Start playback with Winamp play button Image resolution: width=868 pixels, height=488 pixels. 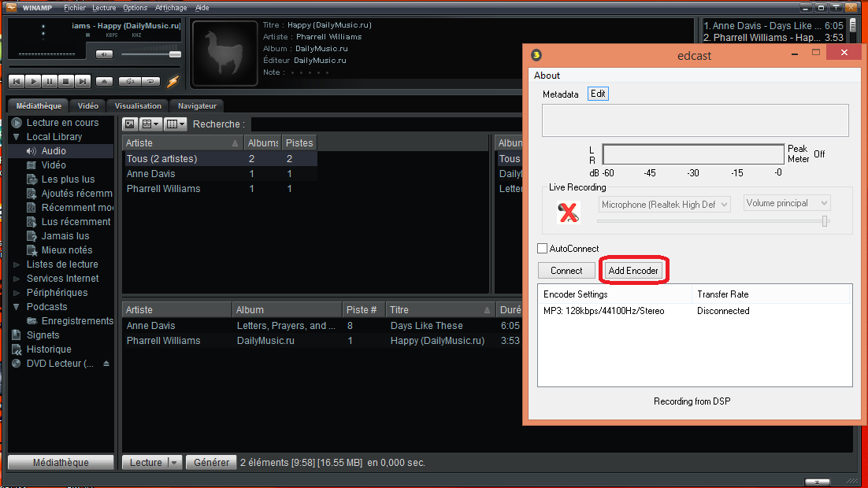coord(33,81)
